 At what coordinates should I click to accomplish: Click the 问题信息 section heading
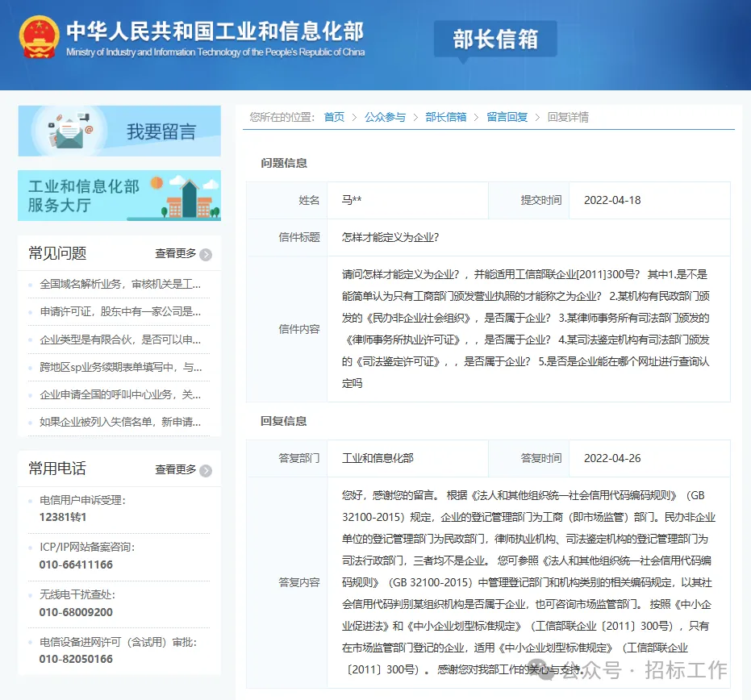[x=284, y=163]
